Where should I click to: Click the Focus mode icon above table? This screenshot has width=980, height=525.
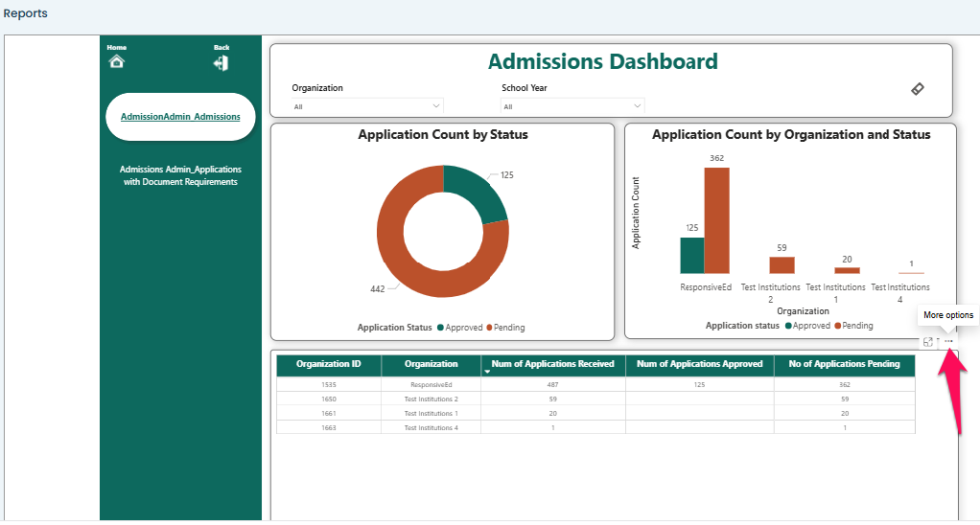pos(927,342)
